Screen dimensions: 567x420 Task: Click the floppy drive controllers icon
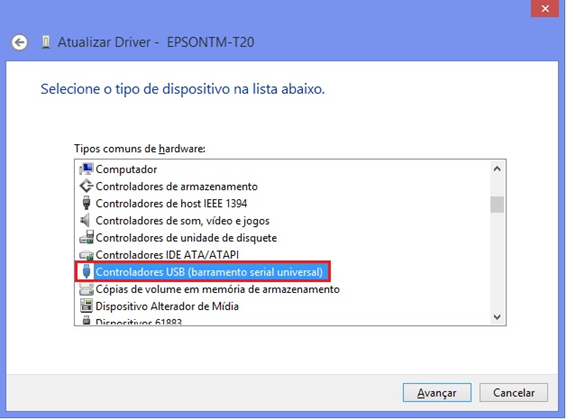[86, 237]
